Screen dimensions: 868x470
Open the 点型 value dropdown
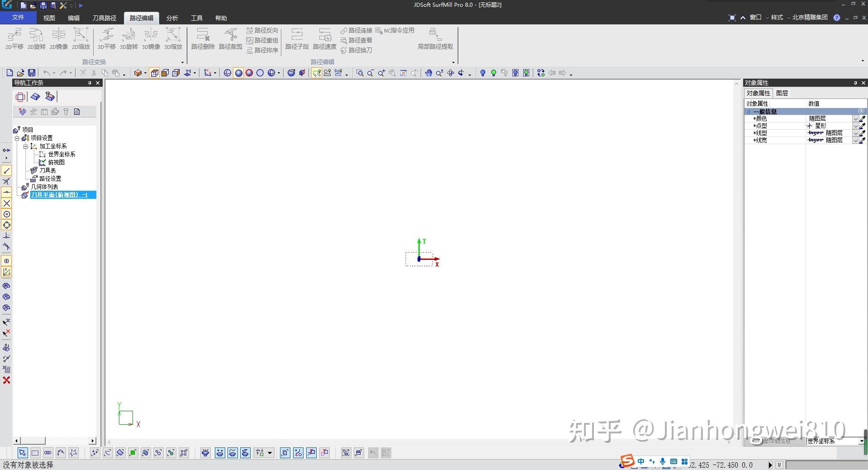tap(855, 126)
